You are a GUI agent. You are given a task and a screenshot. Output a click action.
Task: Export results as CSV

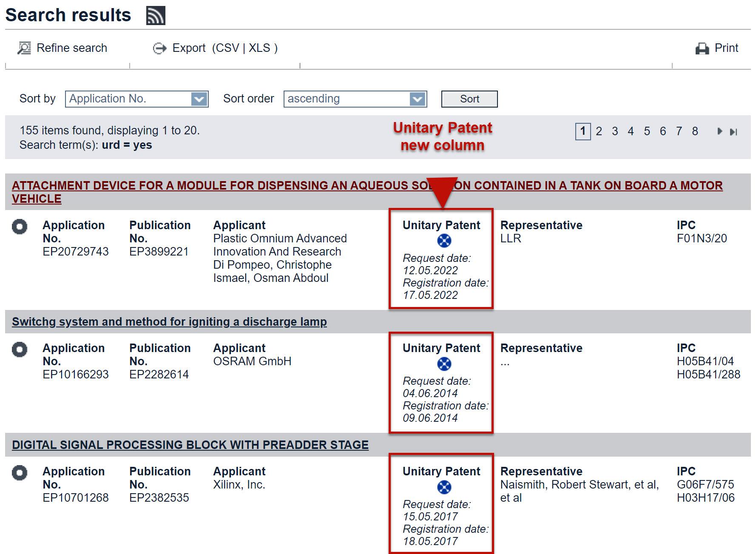point(229,48)
